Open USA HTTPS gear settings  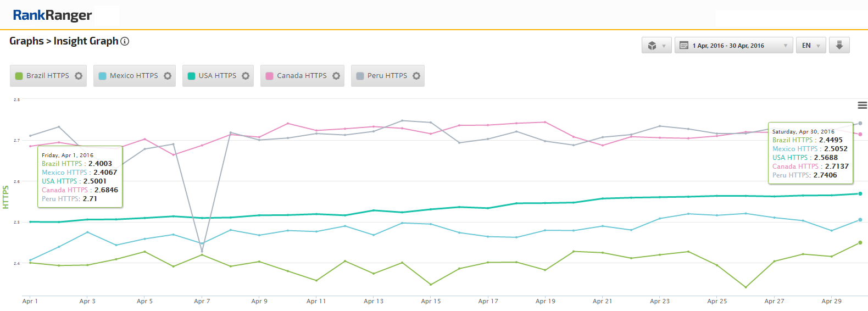point(246,76)
